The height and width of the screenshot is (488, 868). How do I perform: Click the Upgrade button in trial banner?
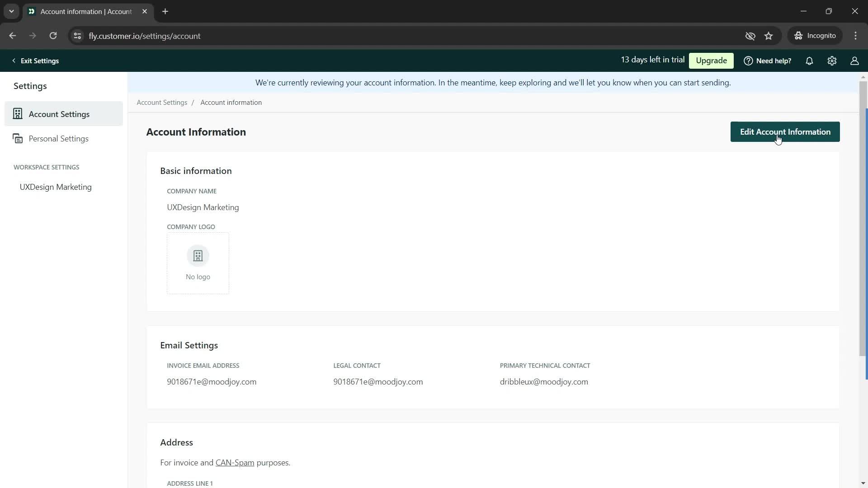click(x=711, y=60)
